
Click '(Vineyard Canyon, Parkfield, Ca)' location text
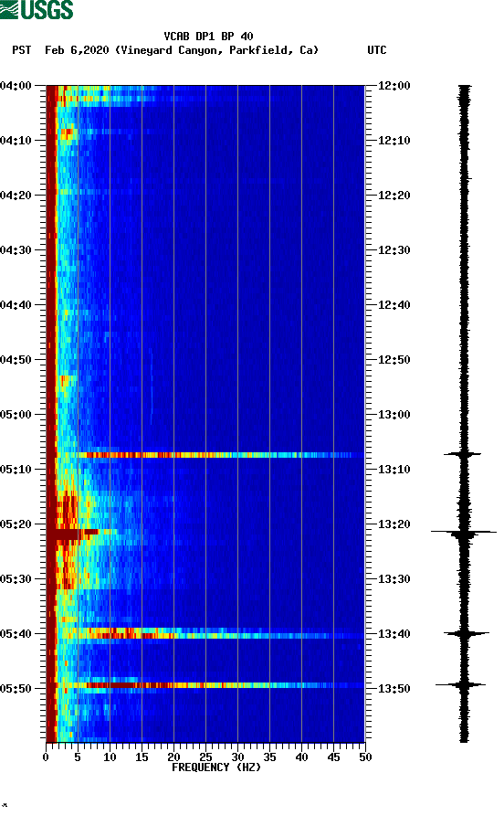click(x=216, y=50)
